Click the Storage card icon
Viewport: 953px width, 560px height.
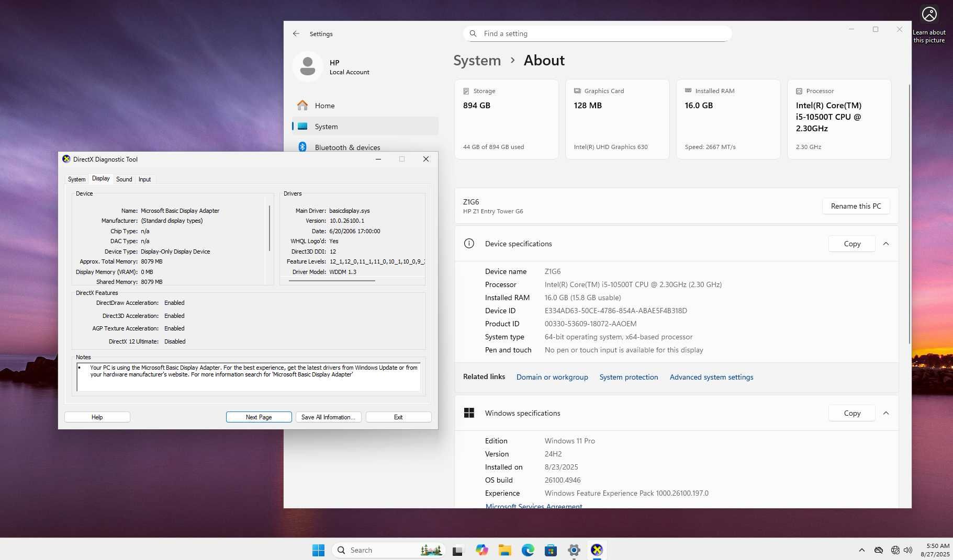click(466, 91)
